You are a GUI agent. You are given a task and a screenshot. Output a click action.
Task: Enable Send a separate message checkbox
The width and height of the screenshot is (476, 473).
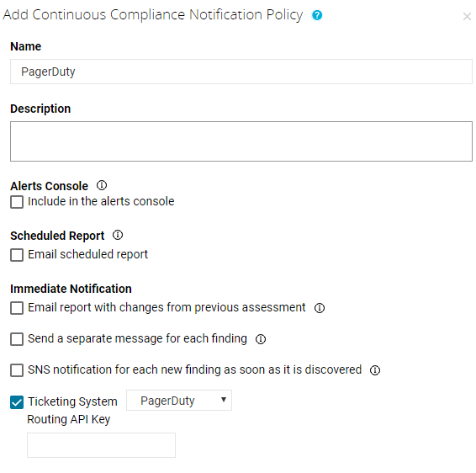pyautogui.click(x=17, y=339)
